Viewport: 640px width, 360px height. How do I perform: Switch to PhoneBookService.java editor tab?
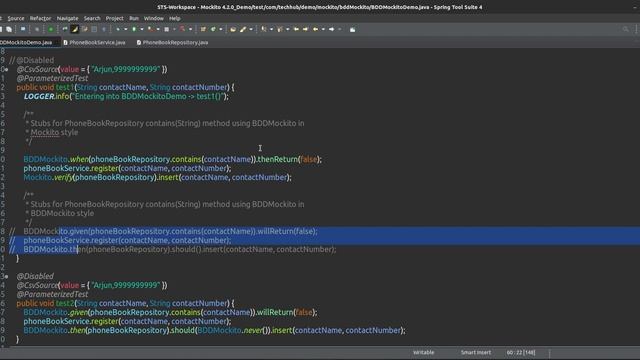point(94,42)
